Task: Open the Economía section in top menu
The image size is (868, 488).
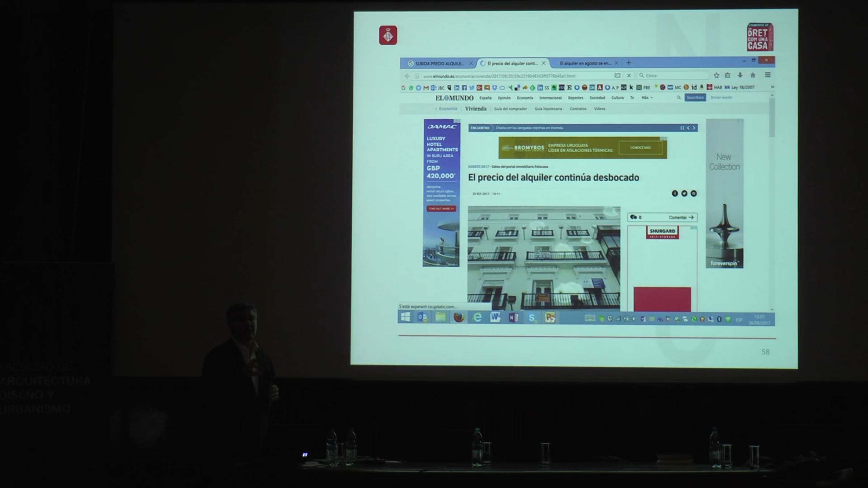Action: 525,98
